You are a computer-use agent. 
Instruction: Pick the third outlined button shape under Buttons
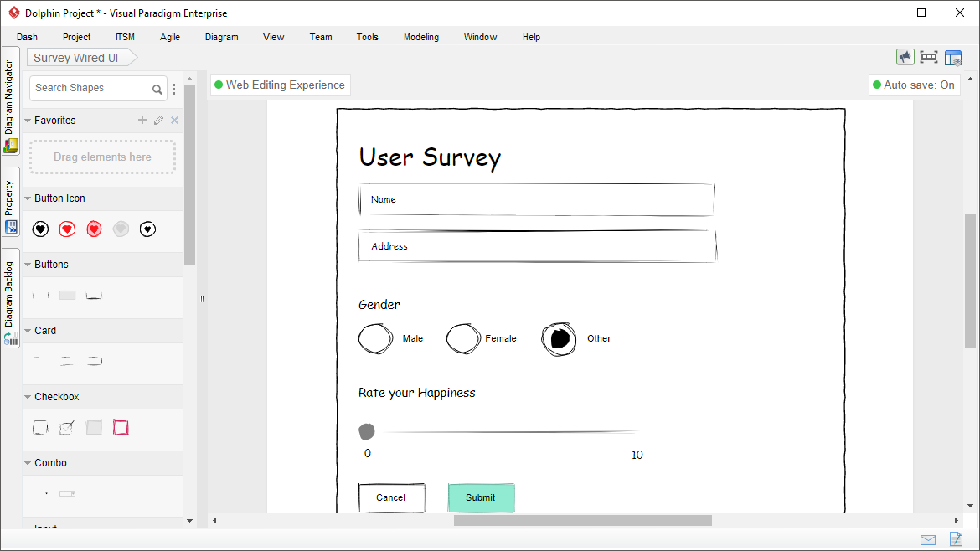click(x=94, y=295)
